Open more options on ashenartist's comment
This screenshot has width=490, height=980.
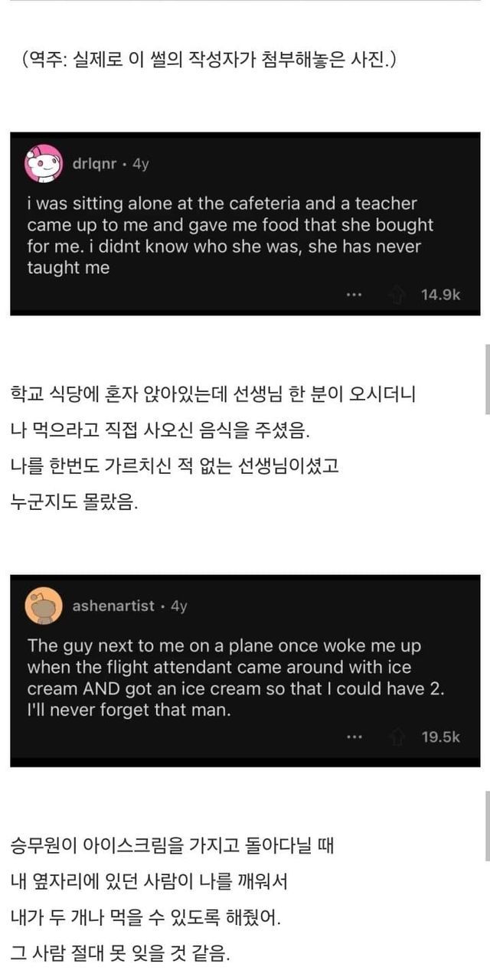coord(353,737)
